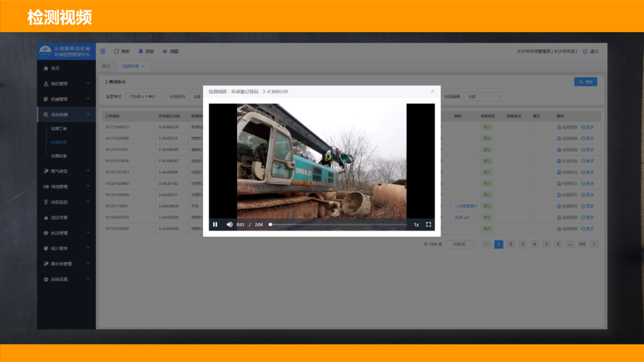Click the 黑名单管理 icon
Screen dimensions: 644x362
[x=46, y=264]
